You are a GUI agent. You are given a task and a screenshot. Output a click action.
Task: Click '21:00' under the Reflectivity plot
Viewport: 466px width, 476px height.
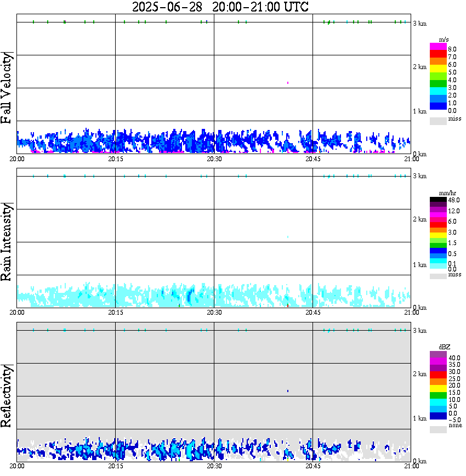412,466
